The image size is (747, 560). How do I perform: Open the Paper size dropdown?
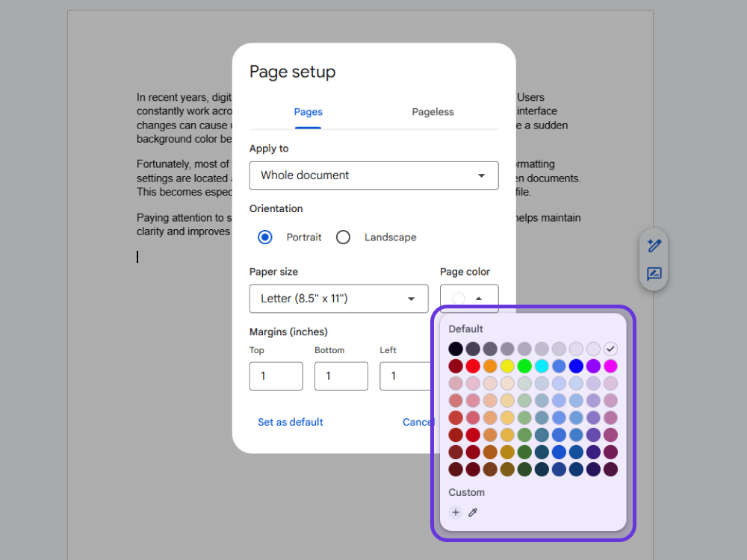click(338, 299)
